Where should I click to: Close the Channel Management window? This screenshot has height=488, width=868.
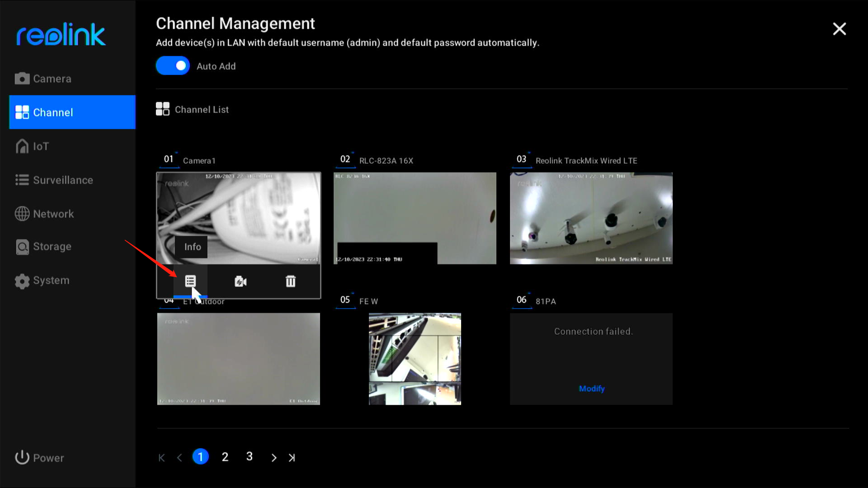pyautogui.click(x=840, y=29)
